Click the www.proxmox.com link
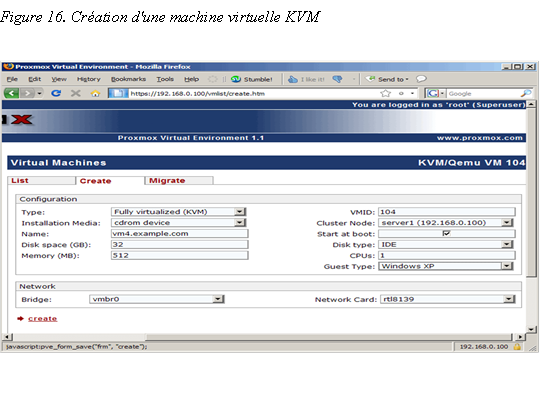The image size is (540, 419). (x=480, y=138)
